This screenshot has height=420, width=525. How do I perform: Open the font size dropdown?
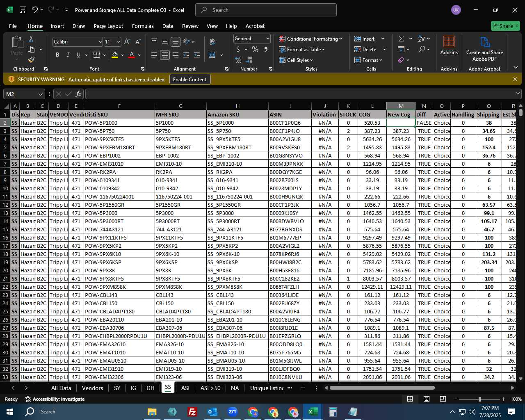coord(119,42)
